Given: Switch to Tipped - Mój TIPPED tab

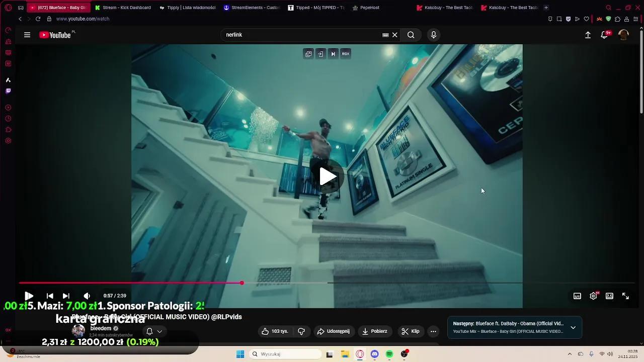Looking at the screenshot, I should (x=316, y=8).
